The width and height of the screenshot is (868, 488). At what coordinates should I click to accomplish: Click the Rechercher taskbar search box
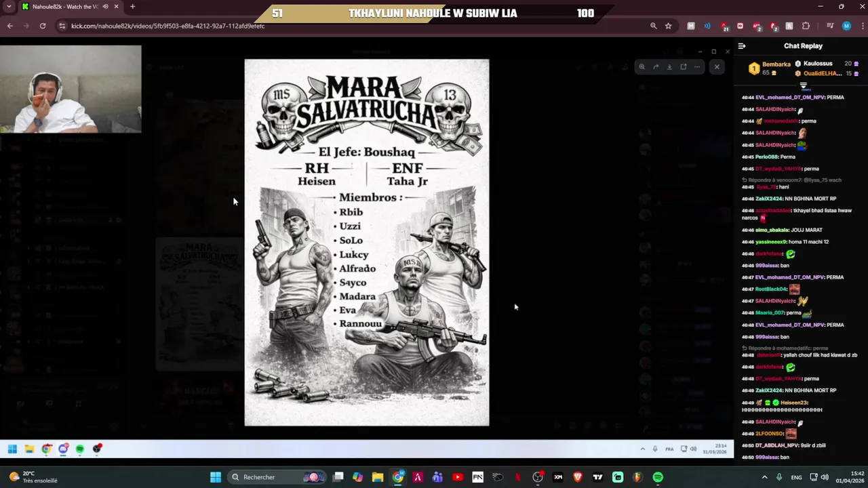(x=277, y=477)
